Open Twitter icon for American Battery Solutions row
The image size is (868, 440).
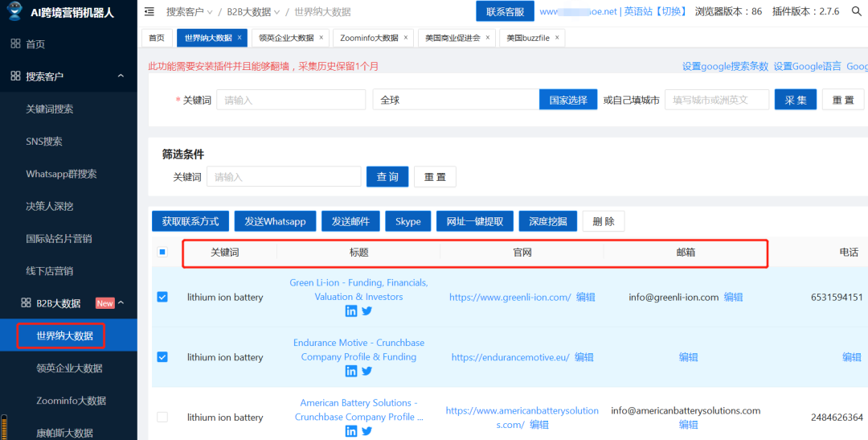pos(366,431)
